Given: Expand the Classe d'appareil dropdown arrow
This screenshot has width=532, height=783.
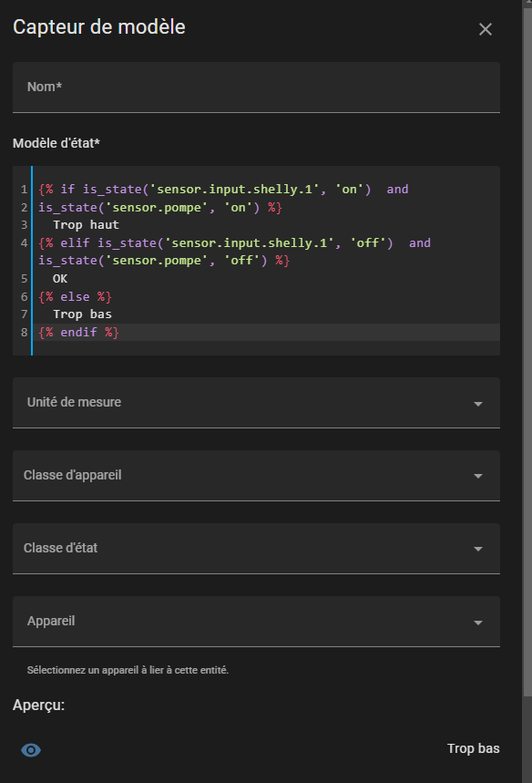Looking at the screenshot, I should click(x=478, y=476).
